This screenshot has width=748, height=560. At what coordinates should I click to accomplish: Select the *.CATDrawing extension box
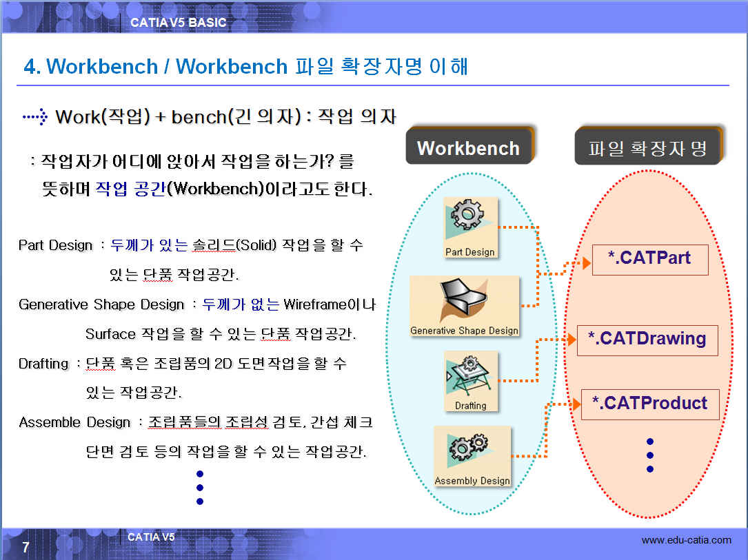(x=647, y=340)
